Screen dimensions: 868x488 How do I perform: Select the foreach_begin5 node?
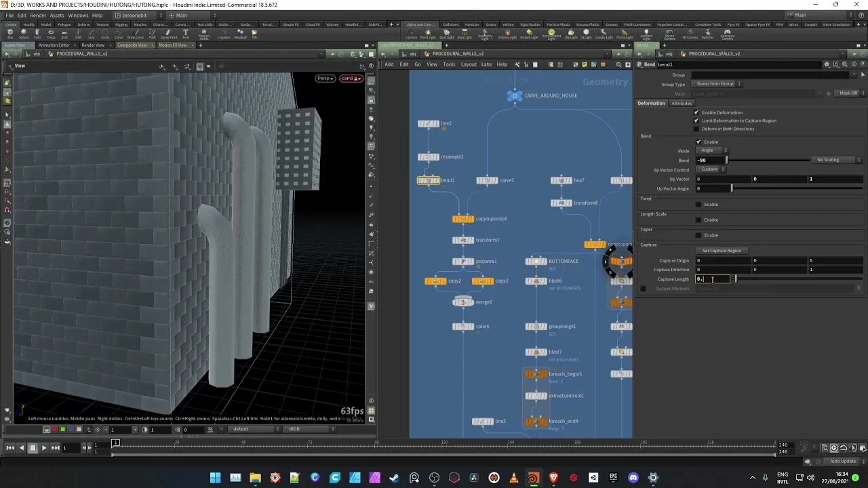tap(536, 374)
